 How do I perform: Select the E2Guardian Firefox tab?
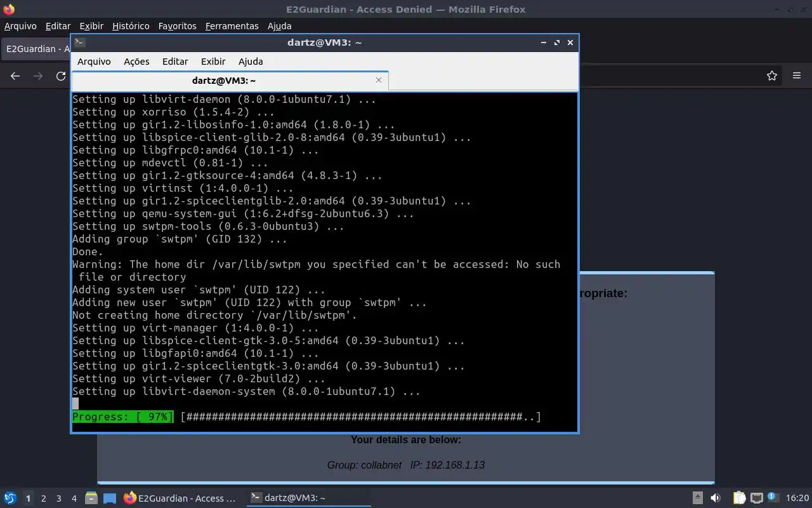(37, 49)
